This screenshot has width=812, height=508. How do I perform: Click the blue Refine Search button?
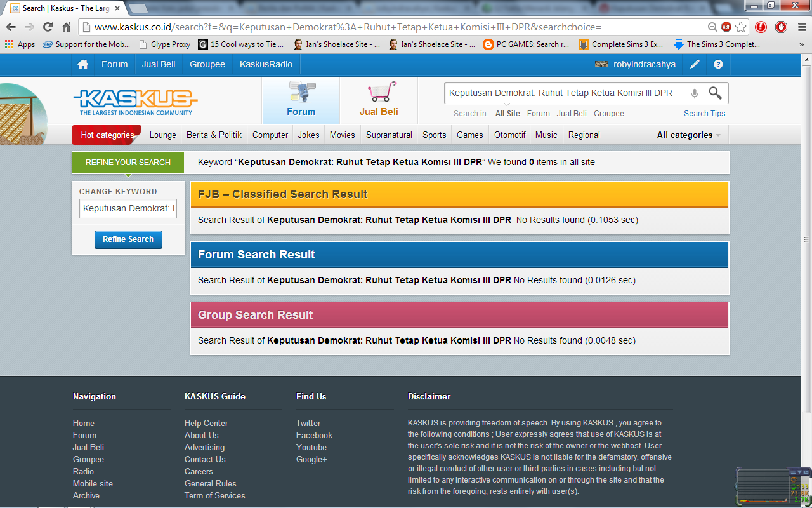coord(128,239)
